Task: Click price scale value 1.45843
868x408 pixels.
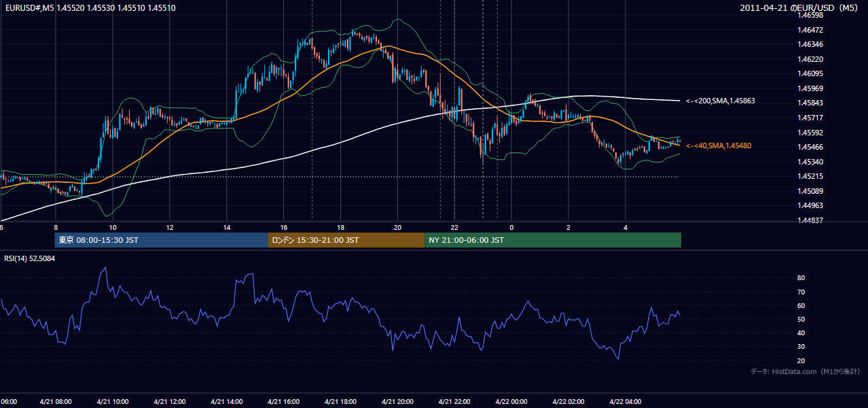Action: coord(811,103)
